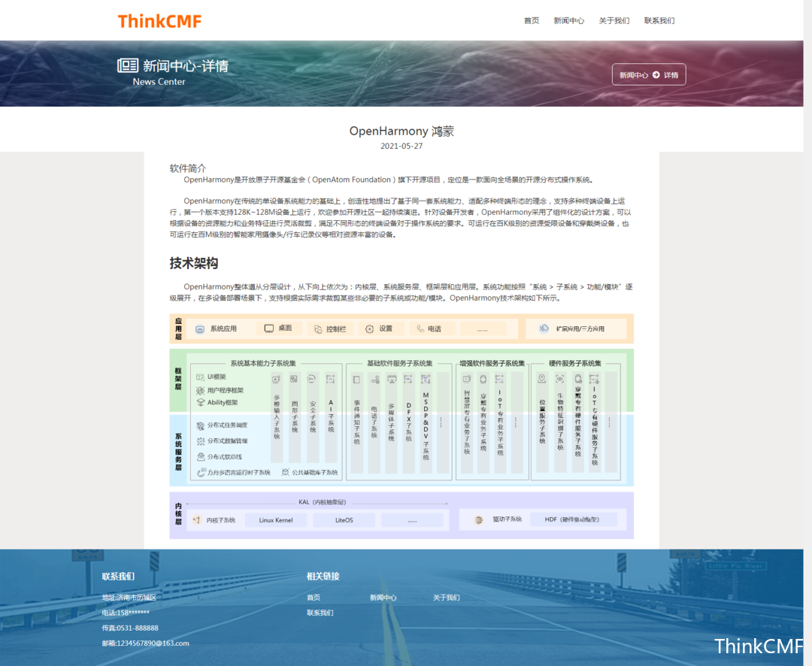The width and height of the screenshot is (812, 666).
Task: Click the 内核层 layer label
Action: [178, 513]
